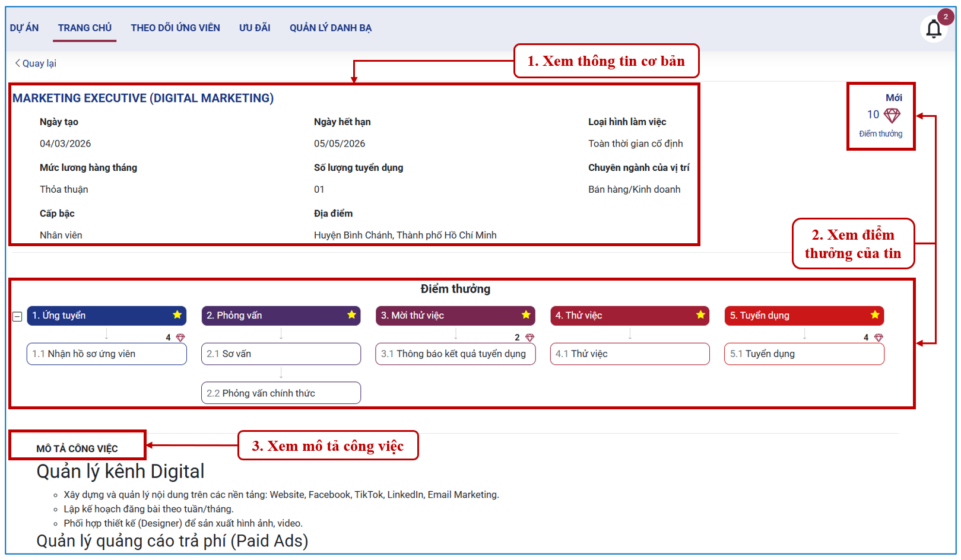Open the Dự án menu
The image size is (961, 560).
(x=24, y=28)
